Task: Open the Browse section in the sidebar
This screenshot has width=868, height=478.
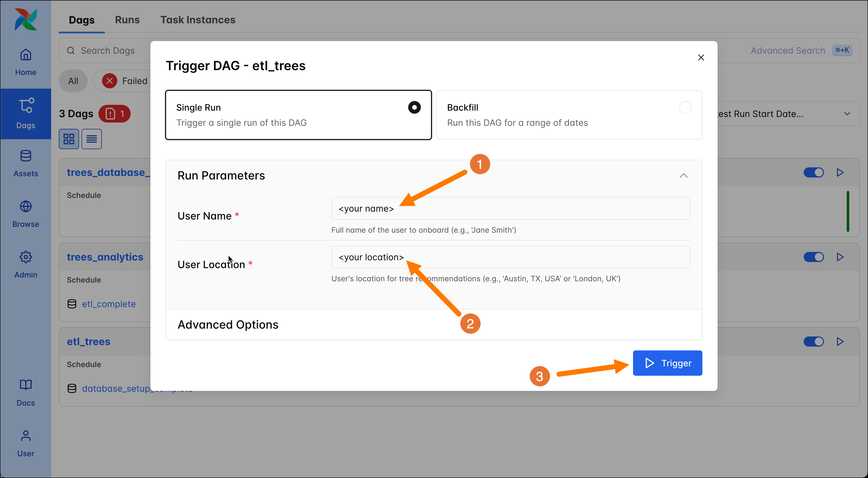Action: (x=26, y=214)
